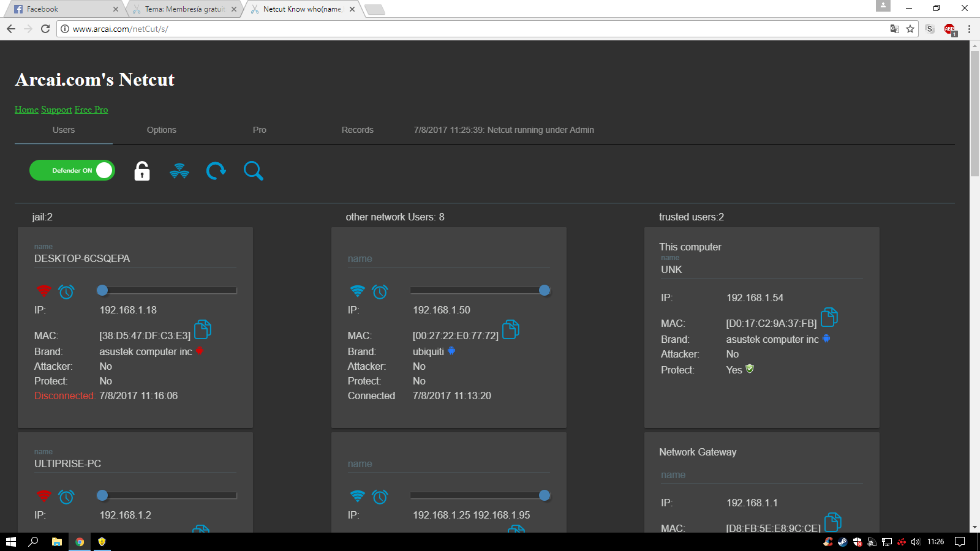Copy MAC address of 192.168.1.50 device

click(511, 329)
